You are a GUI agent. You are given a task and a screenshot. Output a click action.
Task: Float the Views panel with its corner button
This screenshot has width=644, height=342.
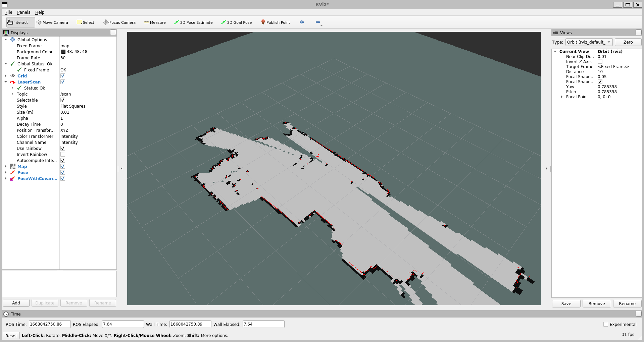point(639,33)
